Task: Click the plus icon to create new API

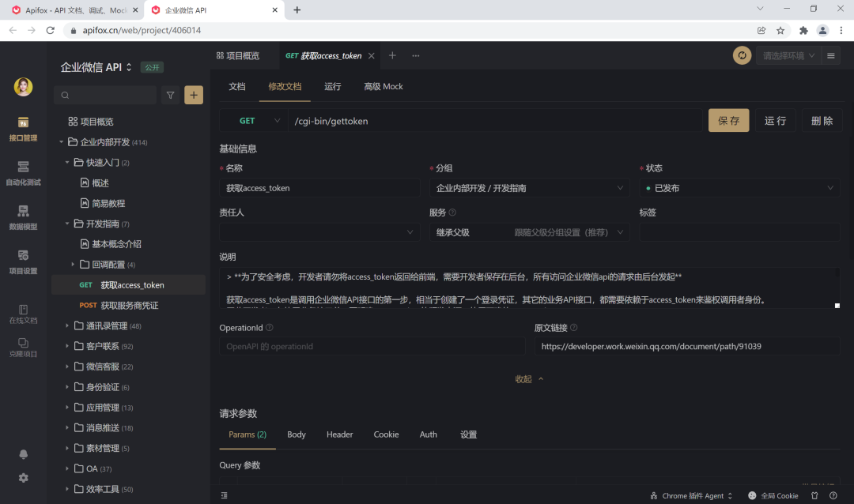Action: click(193, 95)
